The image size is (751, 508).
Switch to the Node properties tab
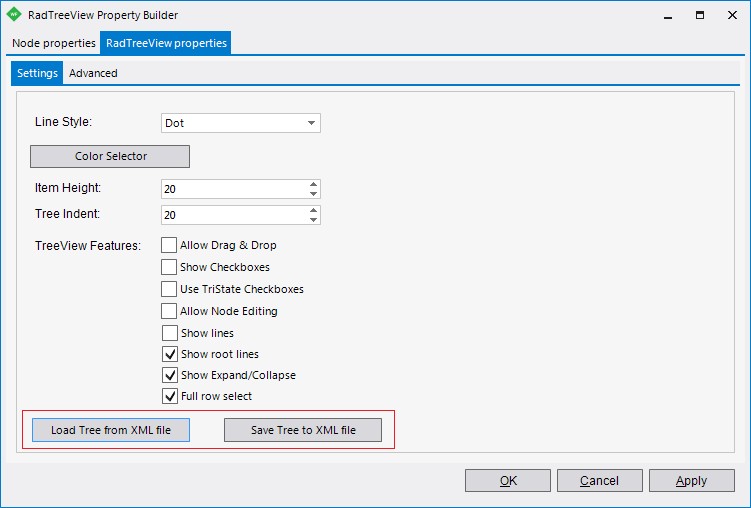(x=54, y=43)
